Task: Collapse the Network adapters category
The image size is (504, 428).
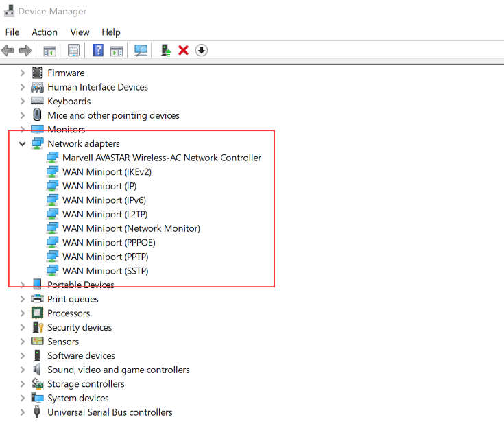Action: pos(23,144)
